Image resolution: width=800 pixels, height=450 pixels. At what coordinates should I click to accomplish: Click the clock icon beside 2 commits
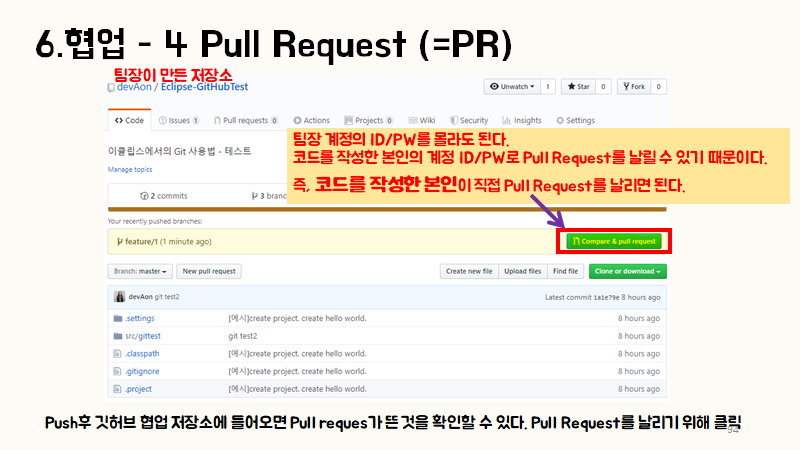[144, 196]
